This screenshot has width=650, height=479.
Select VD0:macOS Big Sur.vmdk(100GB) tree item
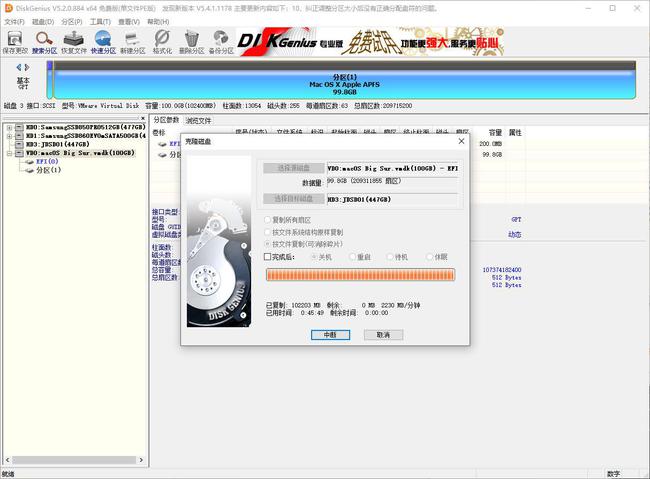point(80,153)
